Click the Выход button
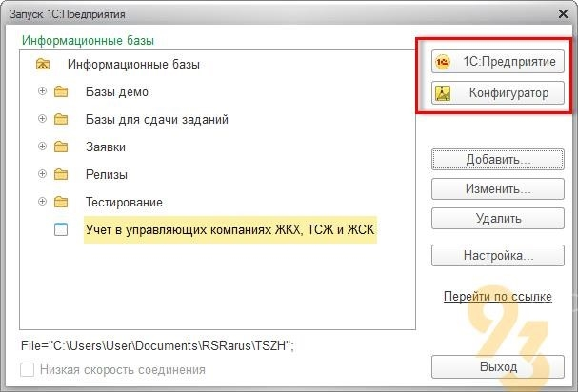This screenshot has width=578, height=392. (x=498, y=367)
